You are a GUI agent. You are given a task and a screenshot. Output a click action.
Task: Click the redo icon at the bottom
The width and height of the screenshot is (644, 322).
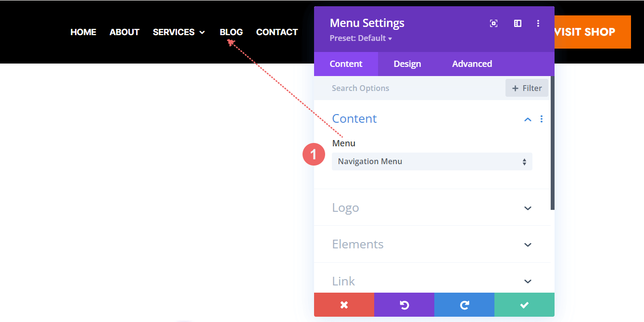(x=464, y=305)
